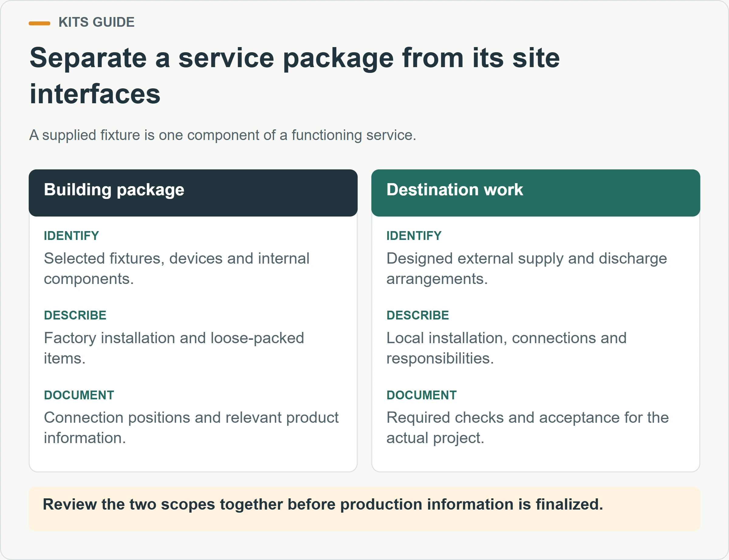The height and width of the screenshot is (560, 729).
Task: Click DESCRIBE label under Building package
Action: pyautogui.click(x=75, y=315)
